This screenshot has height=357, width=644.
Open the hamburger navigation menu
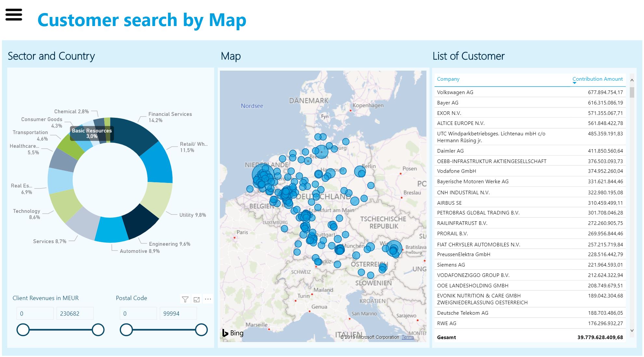14,15
